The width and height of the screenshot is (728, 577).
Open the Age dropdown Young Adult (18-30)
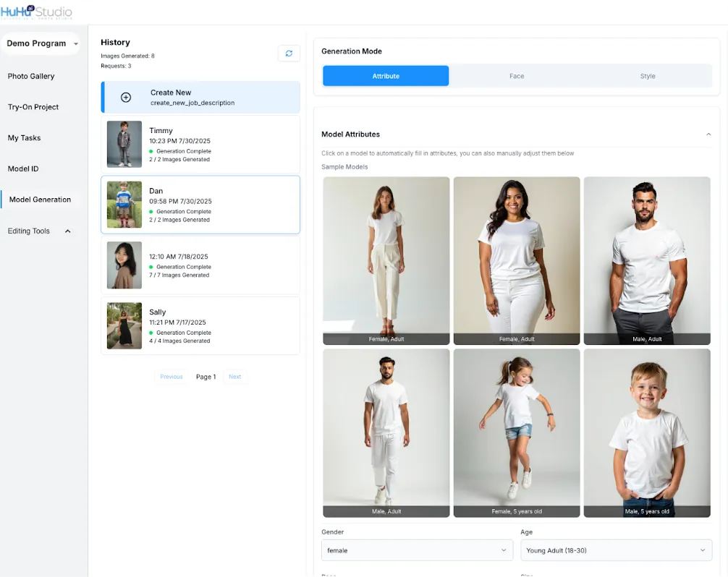[616, 550]
